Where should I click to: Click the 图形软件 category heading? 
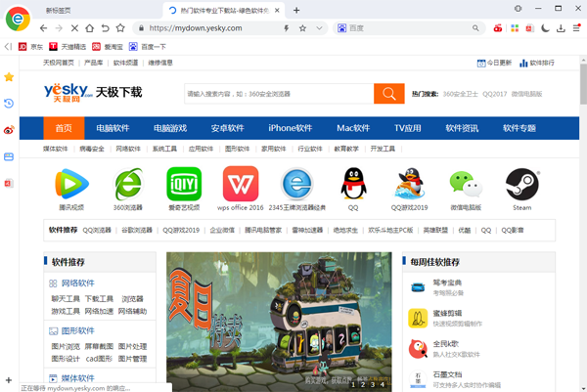point(78,330)
